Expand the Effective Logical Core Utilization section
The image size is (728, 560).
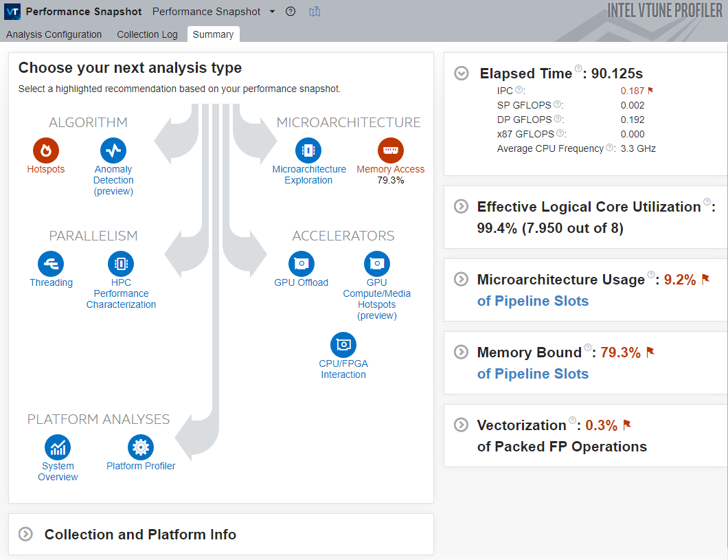tap(462, 207)
